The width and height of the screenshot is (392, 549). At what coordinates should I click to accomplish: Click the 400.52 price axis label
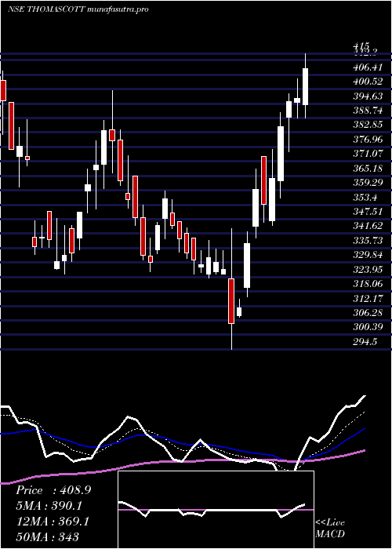pos(367,82)
